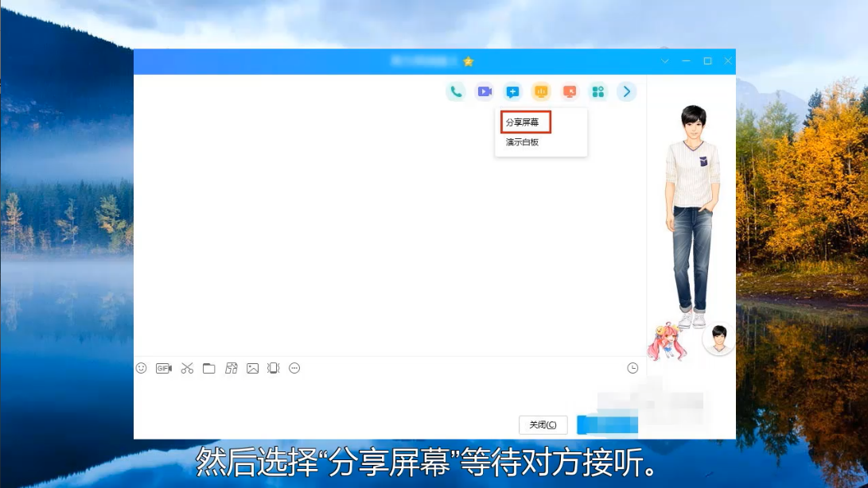Click the red remote desktop control icon
This screenshot has width=868, height=488.
pyautogui.click(x=570, y=92)
